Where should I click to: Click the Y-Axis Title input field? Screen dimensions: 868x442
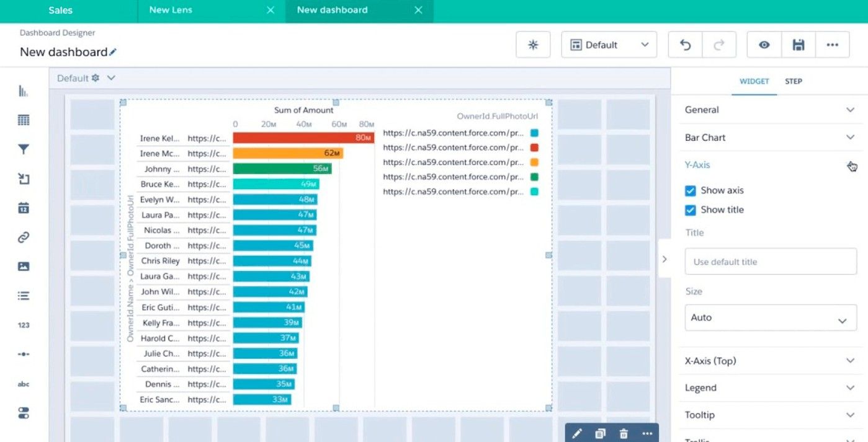770,262
